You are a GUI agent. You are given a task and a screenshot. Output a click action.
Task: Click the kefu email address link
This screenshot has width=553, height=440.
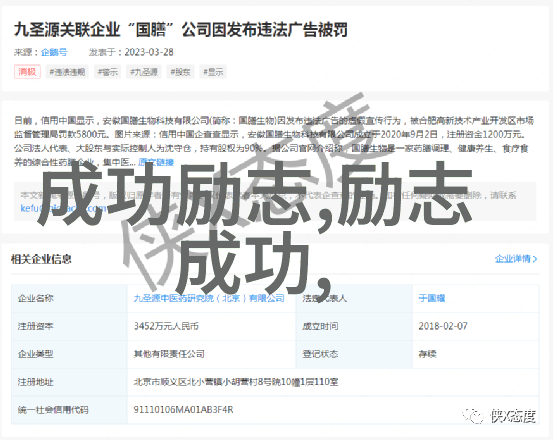click(x=63, y=208)
